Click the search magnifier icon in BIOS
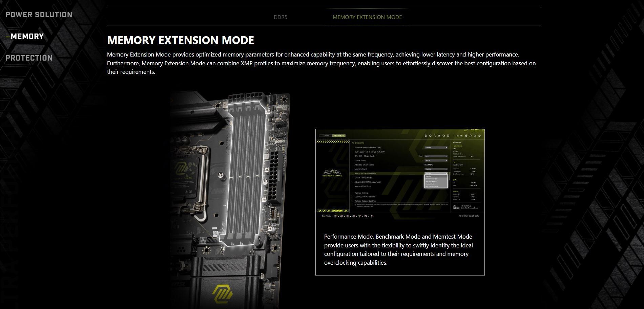Viewport: 644px width, 309px height. tap(471, 136)
